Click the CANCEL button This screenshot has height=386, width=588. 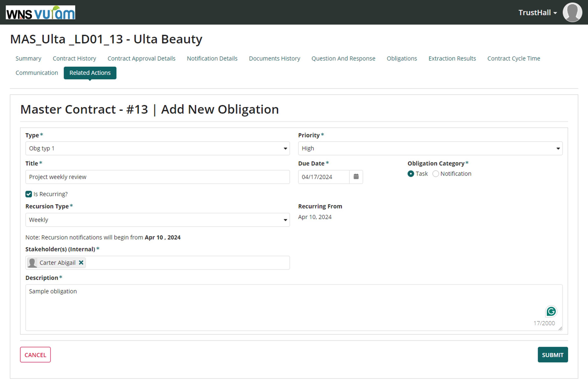point(35,355)
